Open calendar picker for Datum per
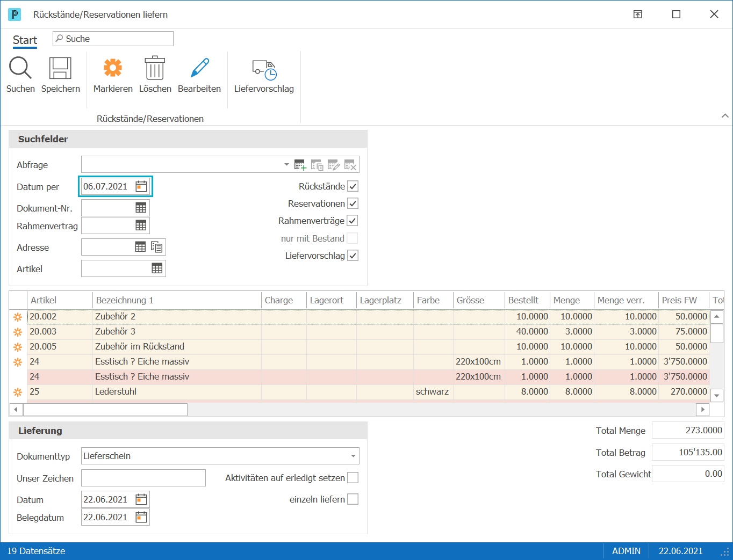The height and width of the screenshot is (560, 733). pyautogui.click(x=141, y=186)
